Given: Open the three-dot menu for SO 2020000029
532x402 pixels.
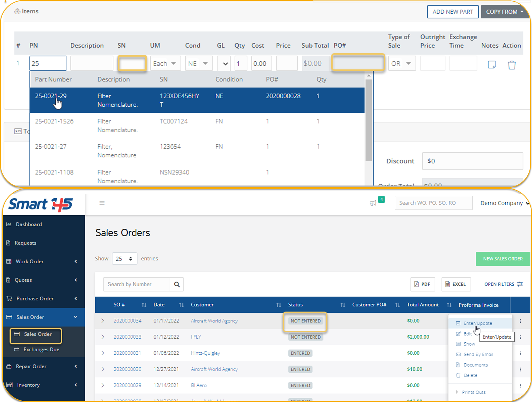Looking at the screenshot, I should pyautogui.click(x=520, y=385).
